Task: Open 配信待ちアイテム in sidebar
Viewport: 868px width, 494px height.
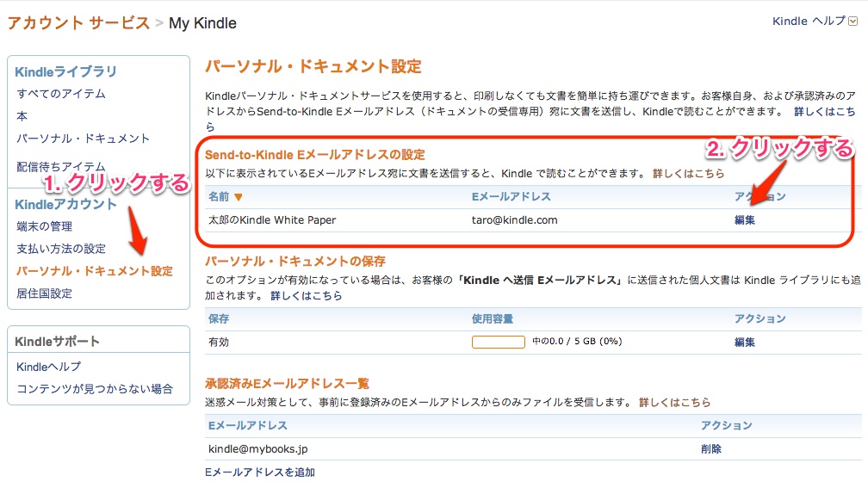Action: pos(61,166)
